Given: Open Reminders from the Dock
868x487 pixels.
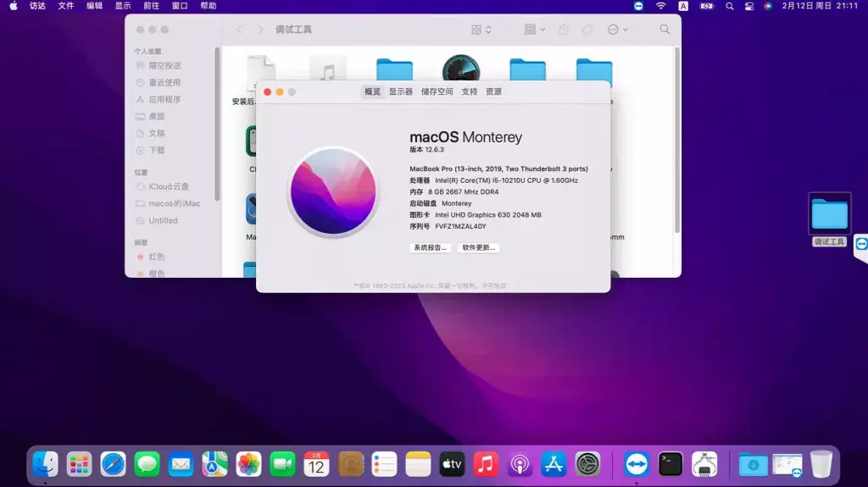Looking at the screenshot, I should tap(384, 464).
